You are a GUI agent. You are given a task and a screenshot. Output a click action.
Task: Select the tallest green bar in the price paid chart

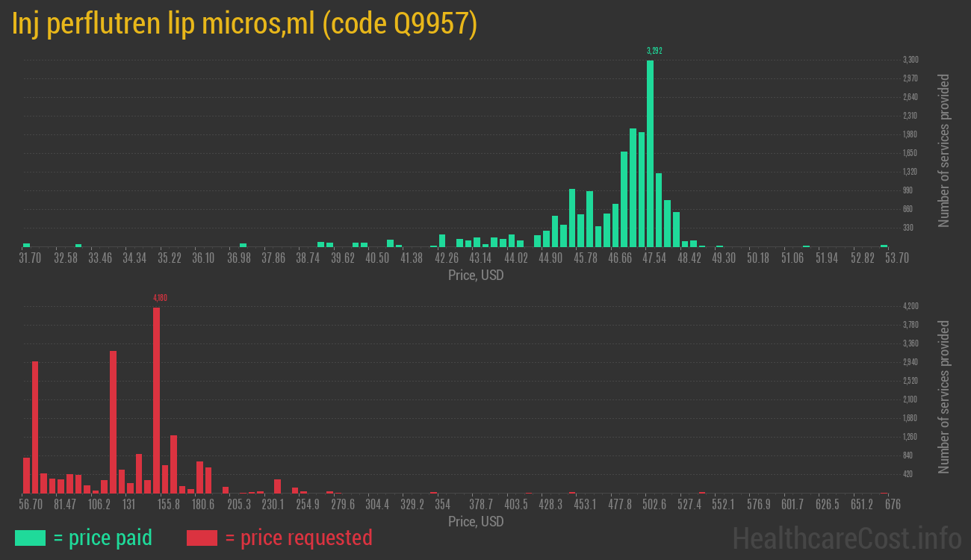(x=650, y=153)
